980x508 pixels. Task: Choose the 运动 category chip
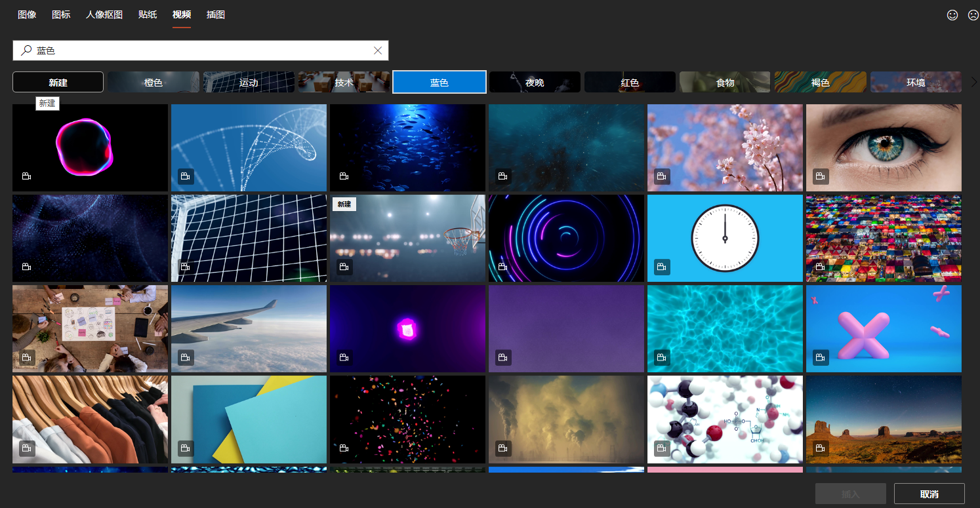(249, 82)
